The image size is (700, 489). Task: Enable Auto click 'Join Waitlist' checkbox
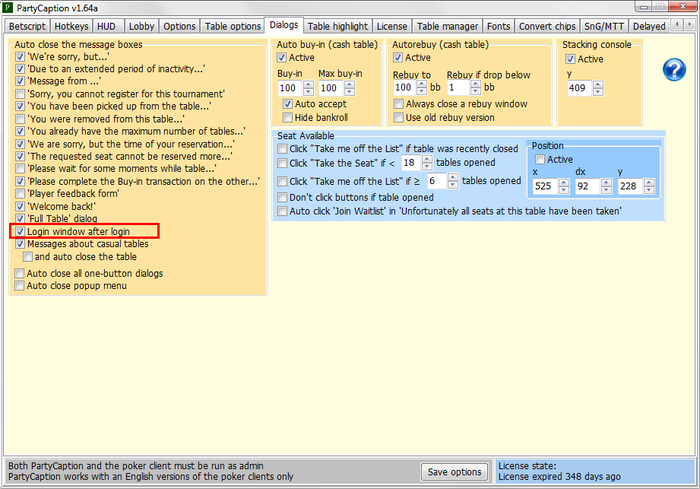click(x=282, y=211)
